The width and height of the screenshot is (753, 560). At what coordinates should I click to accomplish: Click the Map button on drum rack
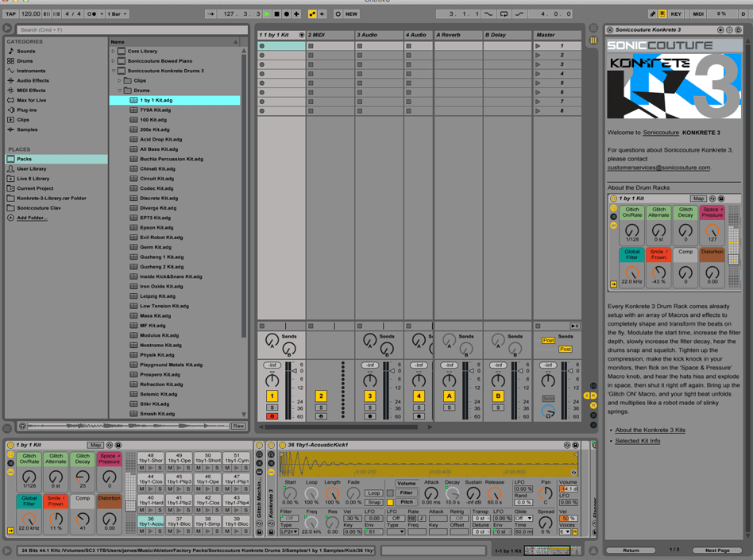[95, 445]
